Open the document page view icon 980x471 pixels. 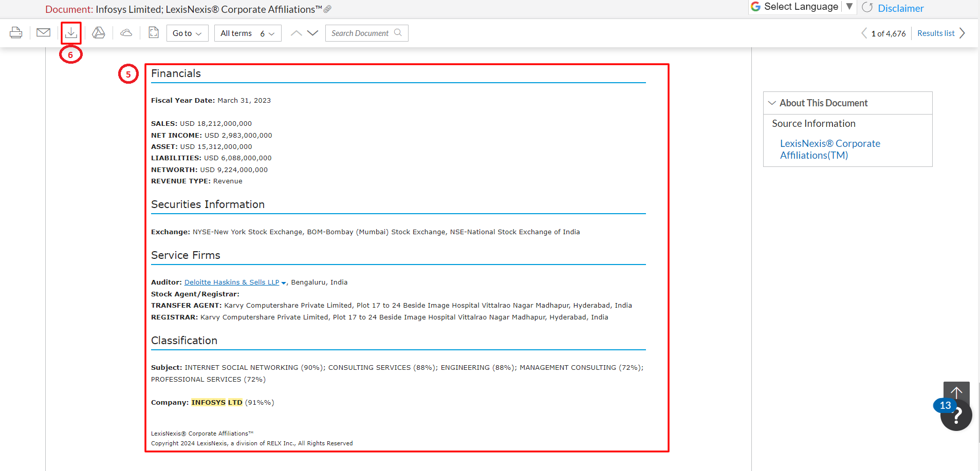154,33
